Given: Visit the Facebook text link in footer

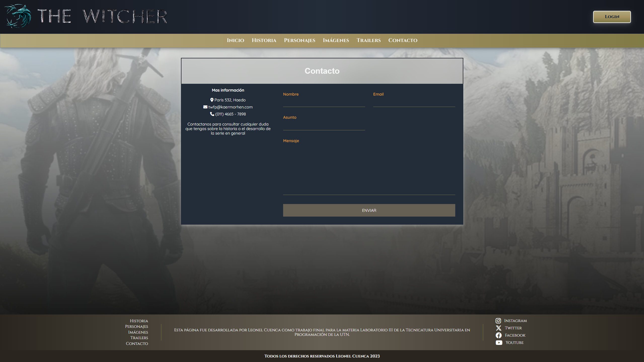Looking at the screenshot, I should click(x=515, y=335).
